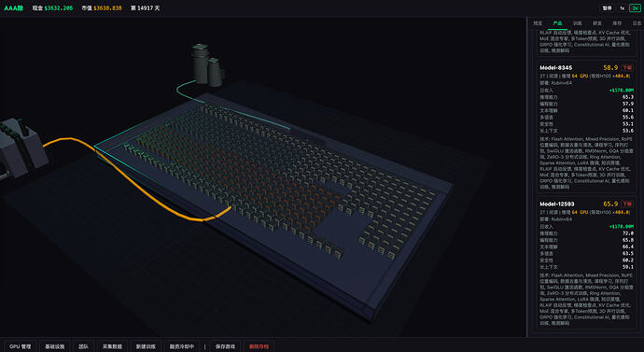644x352 pixels.
Task: Select the Model-8345 title
Action: coord(555,68)
